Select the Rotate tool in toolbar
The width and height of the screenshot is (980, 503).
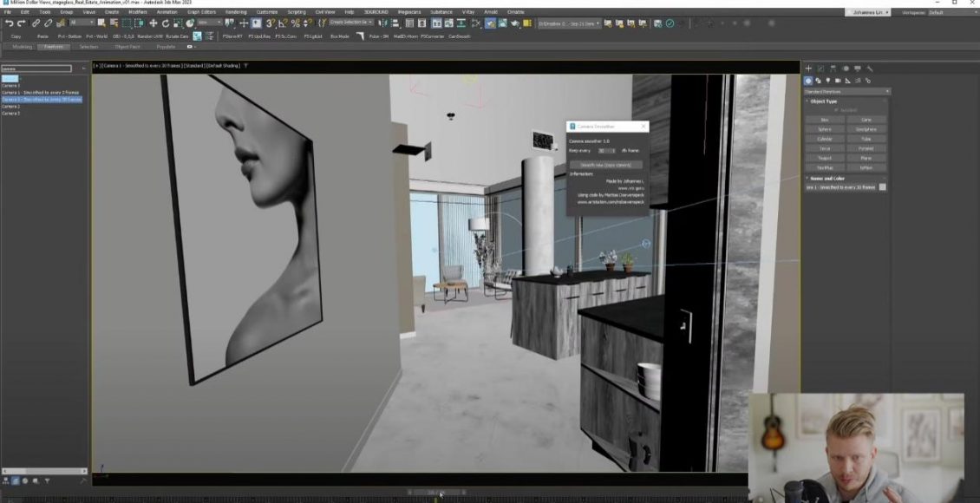click(166, 23)
